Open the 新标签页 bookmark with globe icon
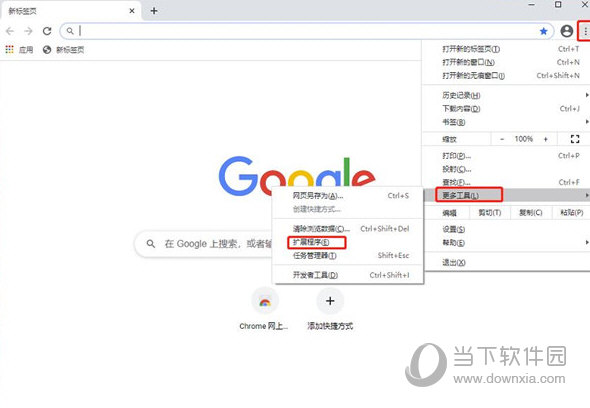590x408 pixels. click(63, 50)
